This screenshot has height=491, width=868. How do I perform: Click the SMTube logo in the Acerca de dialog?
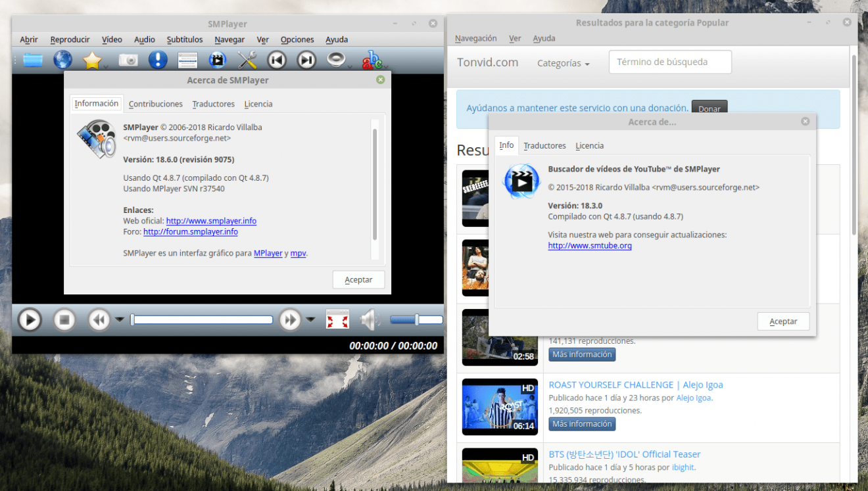click(x=521, y=181)
